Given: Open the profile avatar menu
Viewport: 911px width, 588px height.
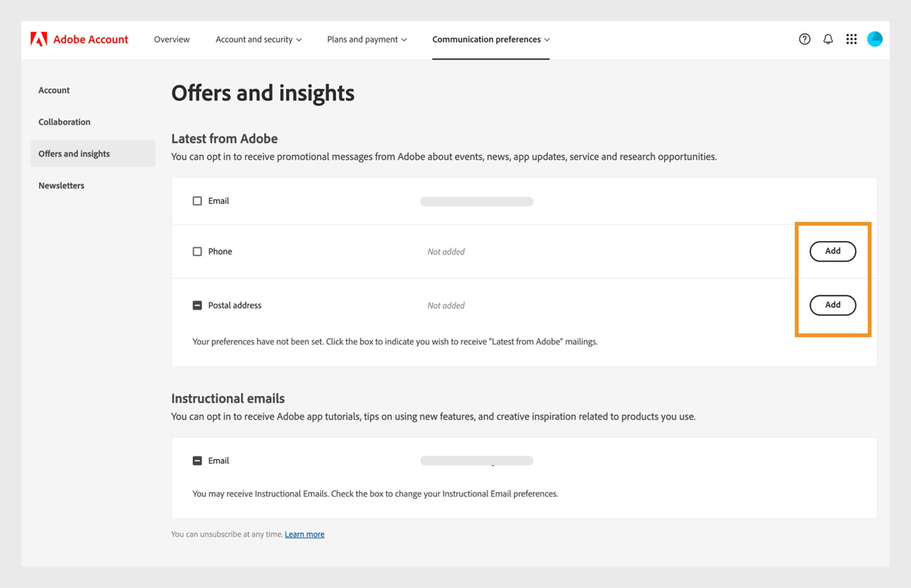Looking at the screenshot, I should [874, 39].
